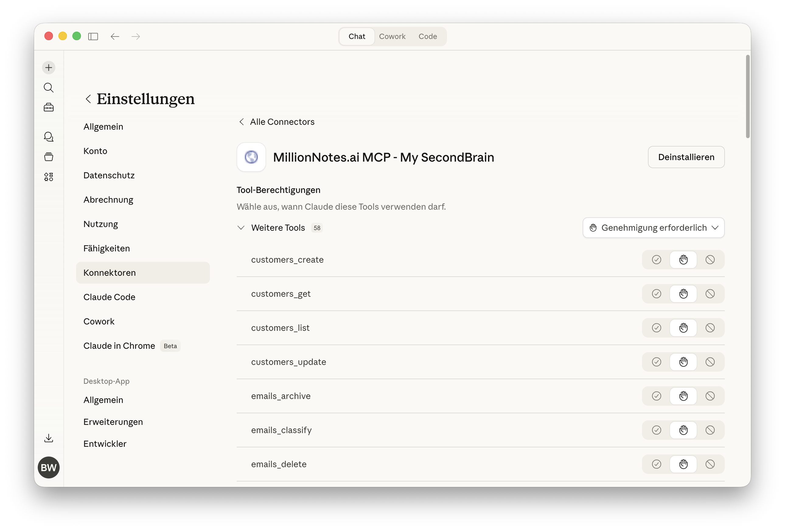
Task: Open the projects briefcase icon in sidebar
Action: pos(49,107)
